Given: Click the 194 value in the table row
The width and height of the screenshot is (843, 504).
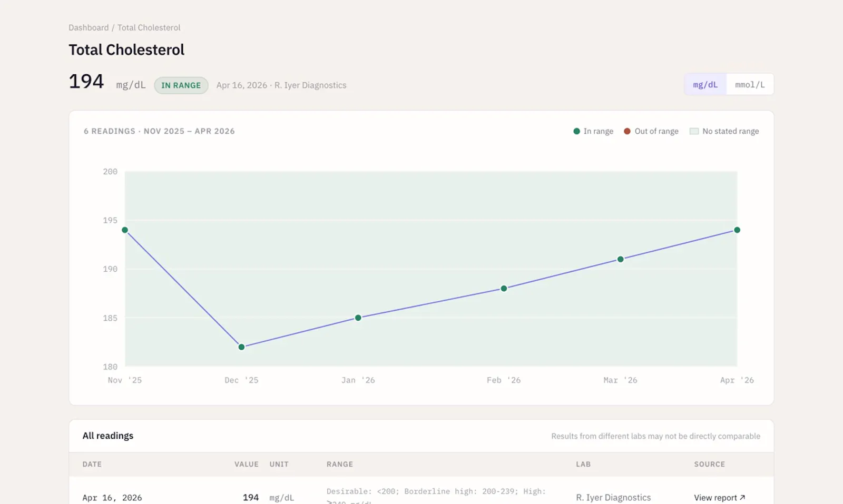Looking at the screenshot, I should pos(251,498).
